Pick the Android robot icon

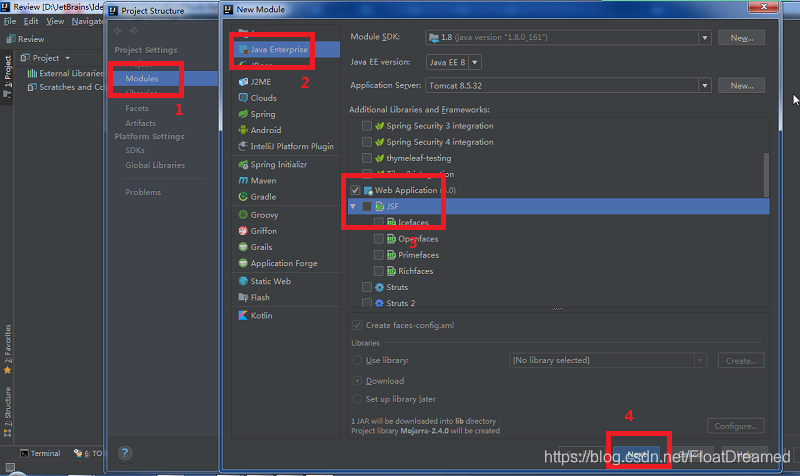pyautogui.click(x=243, y=130)
